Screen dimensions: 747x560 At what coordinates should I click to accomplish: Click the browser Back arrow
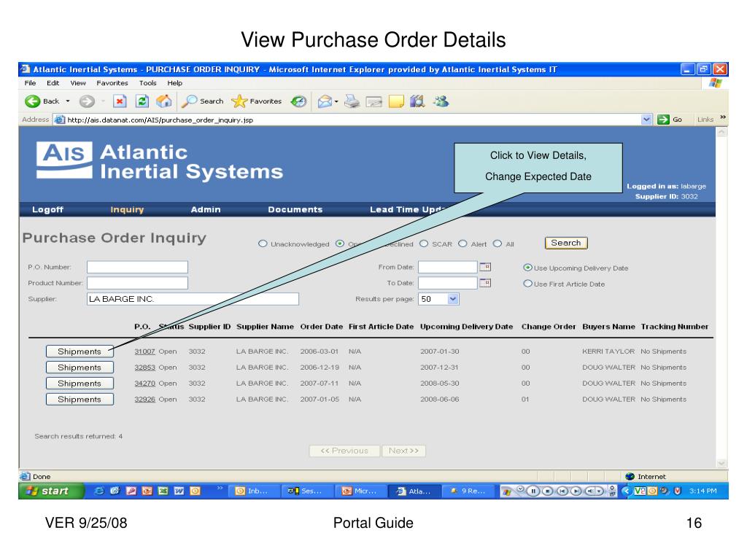[32, 101]
